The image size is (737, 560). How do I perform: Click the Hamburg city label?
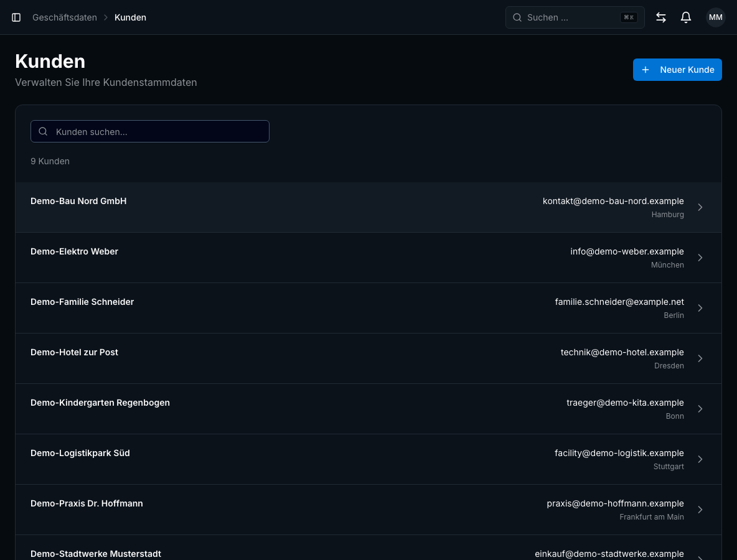pos(667,215)
